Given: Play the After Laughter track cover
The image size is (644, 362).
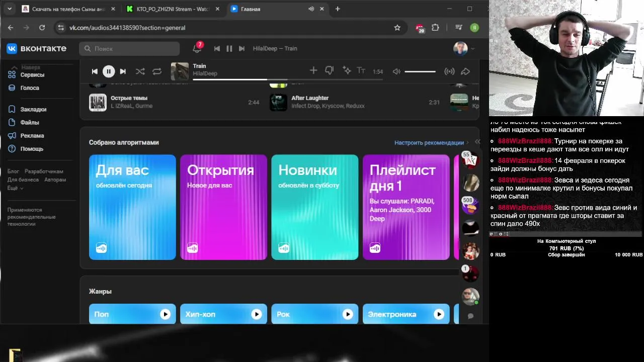Looking at the screenshot, I should pyautogui.click(x=278, y=102).
